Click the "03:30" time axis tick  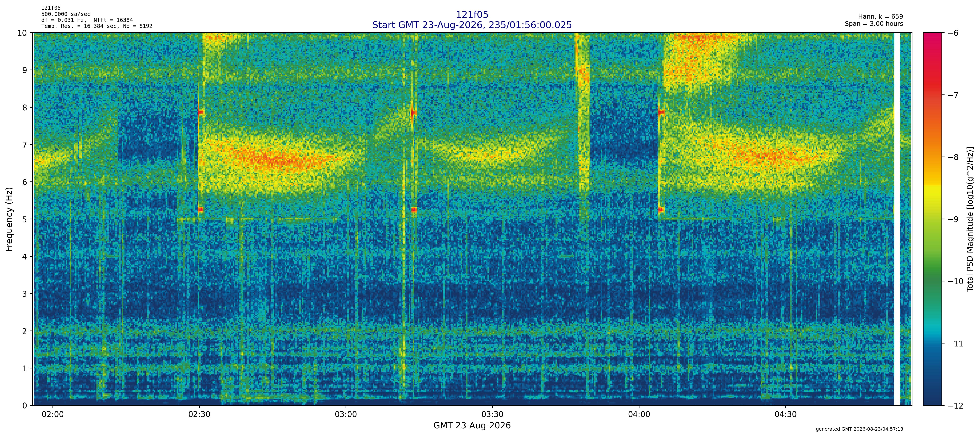coord(492,414)
